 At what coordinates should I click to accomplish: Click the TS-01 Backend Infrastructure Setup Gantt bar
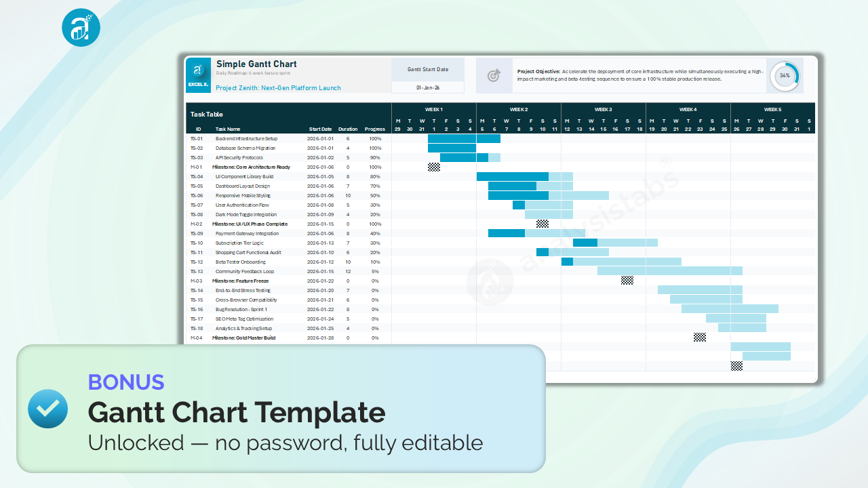(464, 138)
